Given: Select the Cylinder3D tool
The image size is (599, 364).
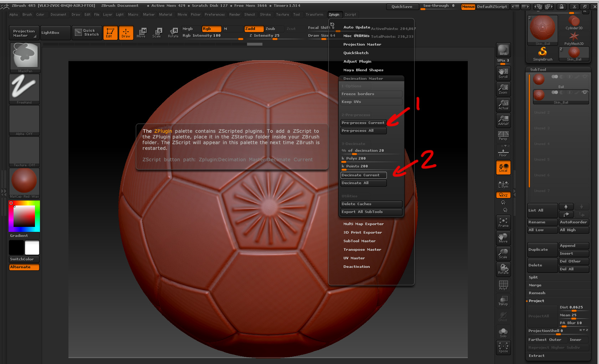Looking at the screenshot, I should click(x=574, y=23).
